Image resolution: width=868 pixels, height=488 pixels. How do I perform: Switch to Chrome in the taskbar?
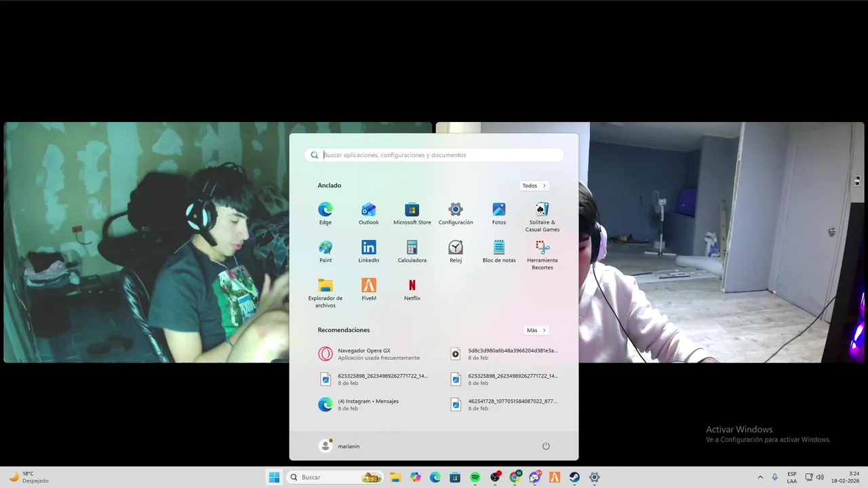pyautogui.click(x=515, y=477)
